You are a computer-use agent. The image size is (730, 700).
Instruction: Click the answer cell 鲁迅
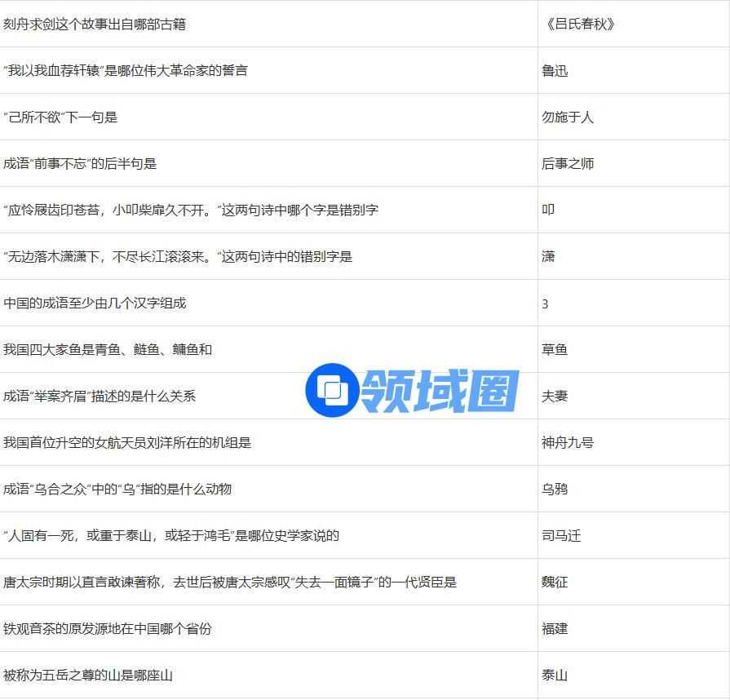tap(555, 71)
